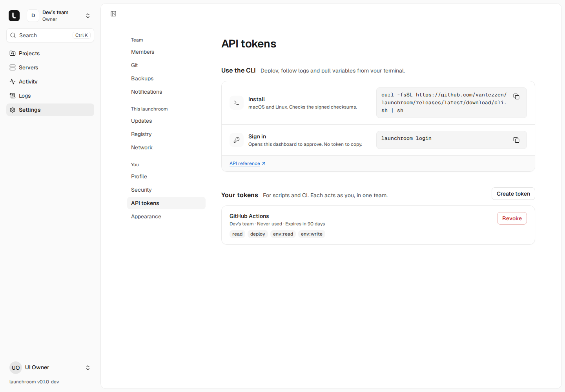Open Backups settings
Screen dimensions: 565x392
tap(166, 78)
